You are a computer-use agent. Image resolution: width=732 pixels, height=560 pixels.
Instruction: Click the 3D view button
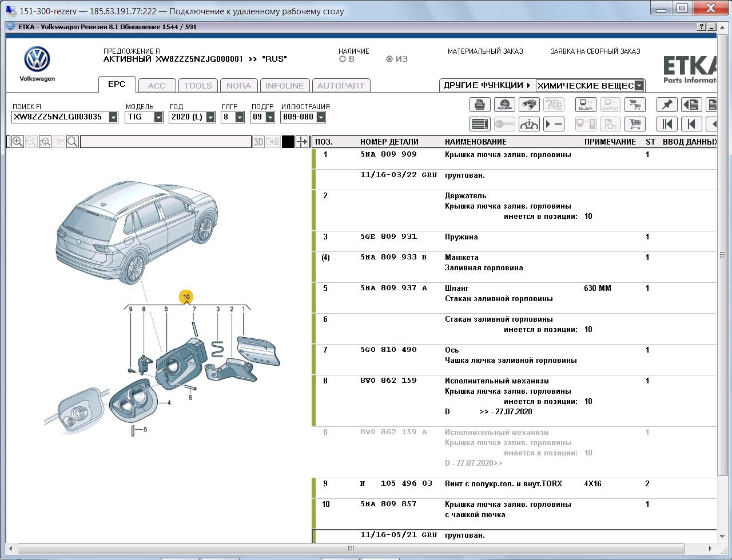pos(258,142)
